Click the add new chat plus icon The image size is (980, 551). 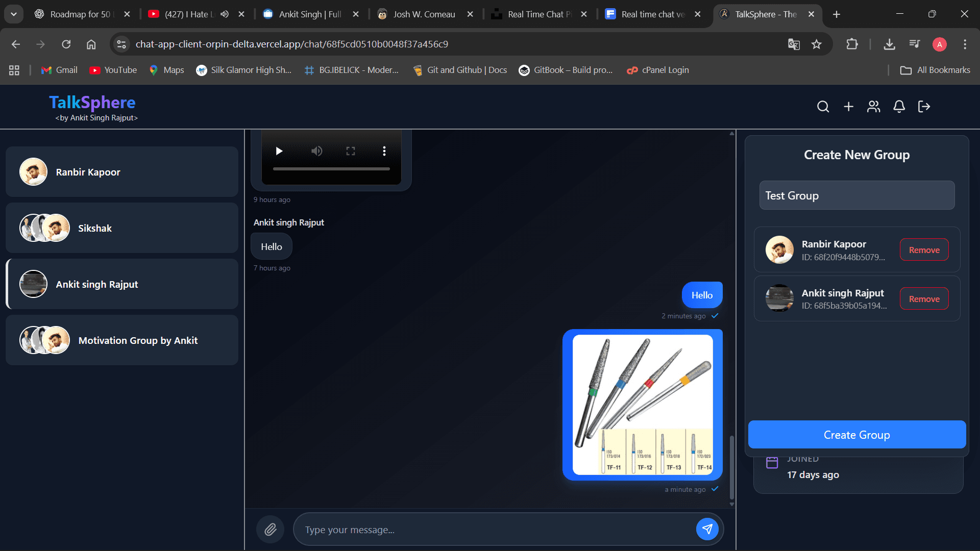[848, 107]
